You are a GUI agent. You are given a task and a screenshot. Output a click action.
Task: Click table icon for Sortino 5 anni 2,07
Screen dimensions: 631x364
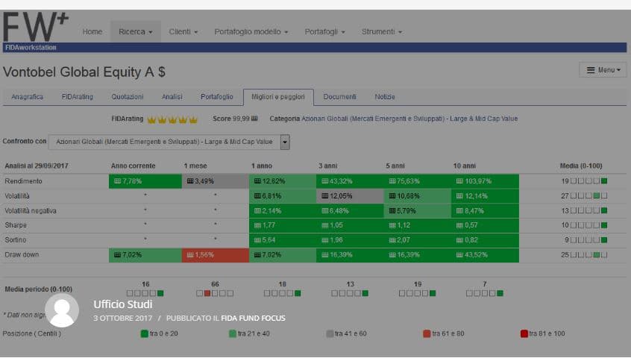[392, 240]
